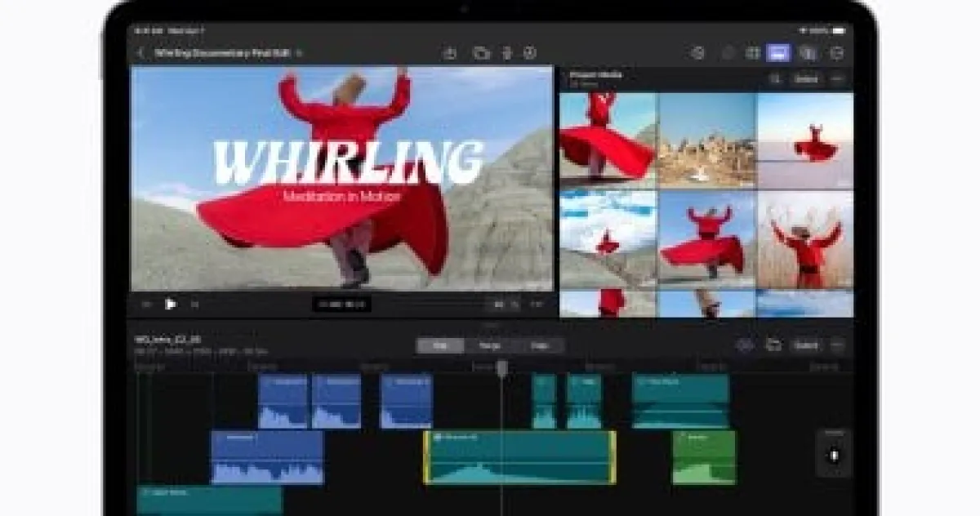Click the voiceover microphone icon in top toolbar
The height and width of the screenshot is (516, 980).
point(506,53)
